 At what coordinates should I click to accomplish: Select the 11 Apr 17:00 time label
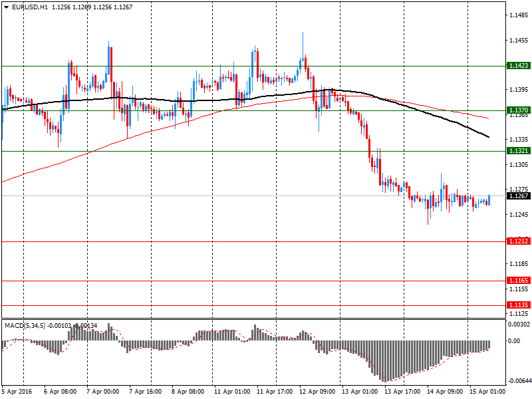coord(275,392)
